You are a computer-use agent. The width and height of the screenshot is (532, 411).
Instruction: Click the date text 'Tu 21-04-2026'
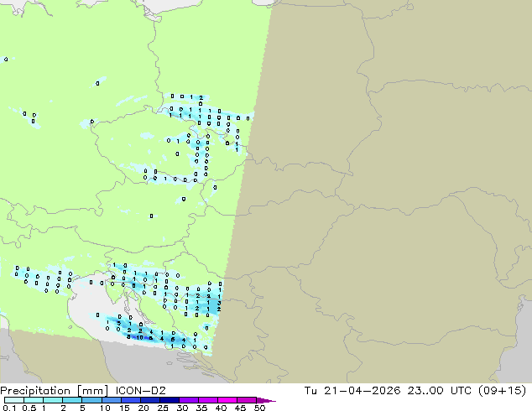(352, 391)
